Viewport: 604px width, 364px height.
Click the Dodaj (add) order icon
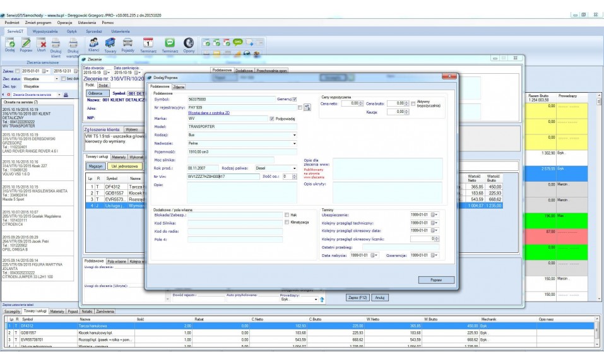tap(9, 43)
